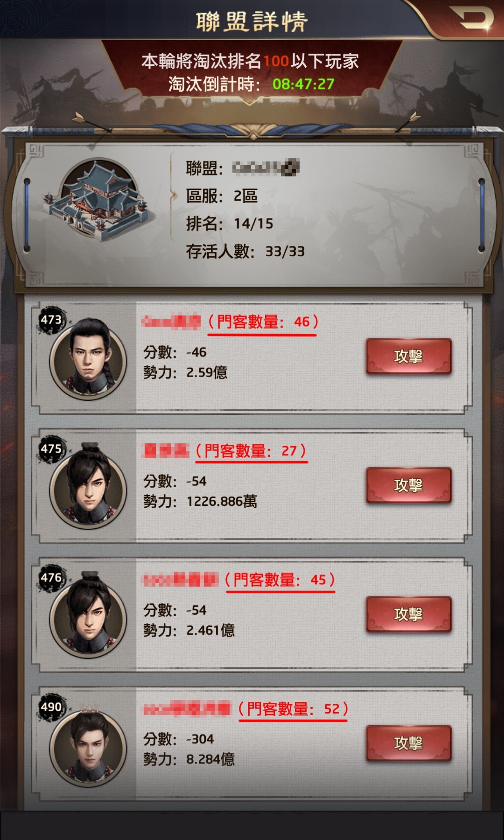This screenshot has height=840, width=504.
Task: Attack the player ranked 473
Action: tap(408, 357)
